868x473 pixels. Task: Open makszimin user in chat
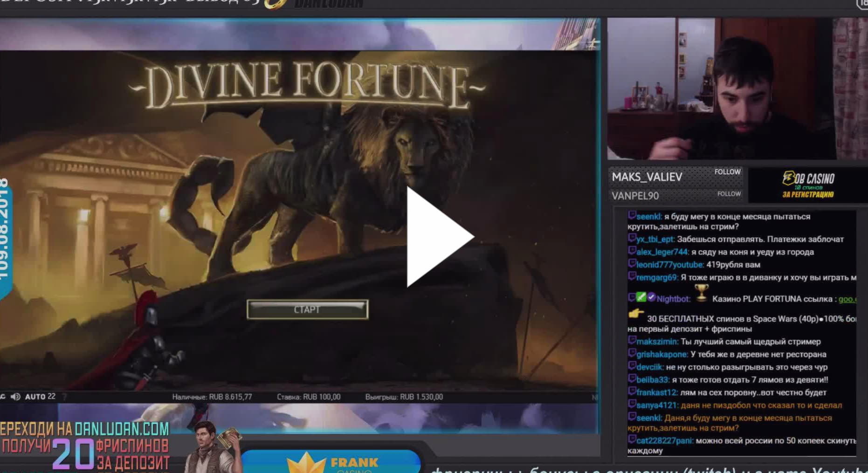(x=657, y=342)
